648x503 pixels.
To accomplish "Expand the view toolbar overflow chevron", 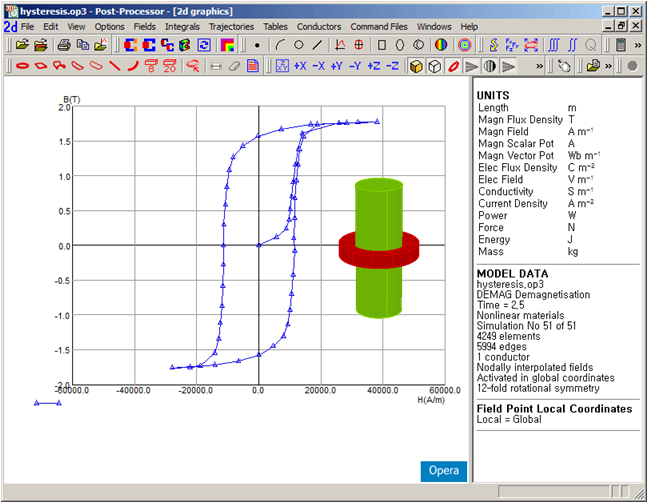I will (540, 66).
